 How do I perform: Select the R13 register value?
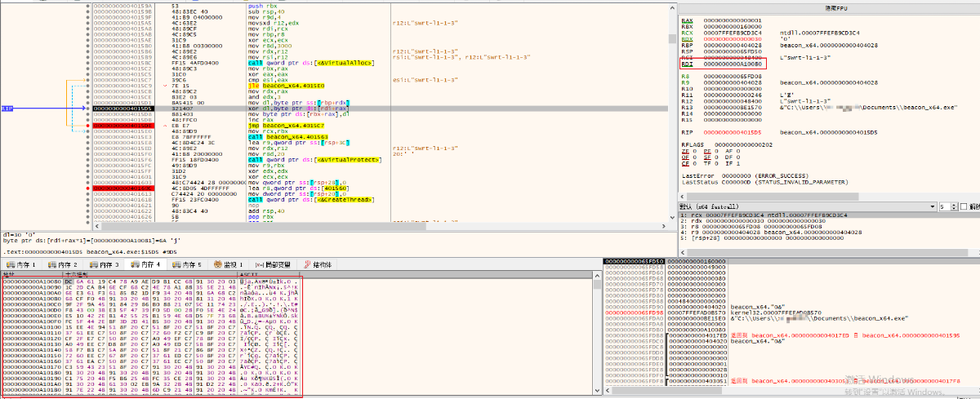[732, 106]
